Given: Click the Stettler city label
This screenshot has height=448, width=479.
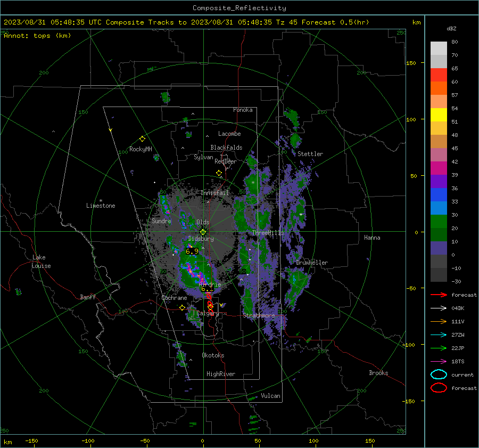Looking at the screenshot, I should pyautogui.click(x=310, y=154).
